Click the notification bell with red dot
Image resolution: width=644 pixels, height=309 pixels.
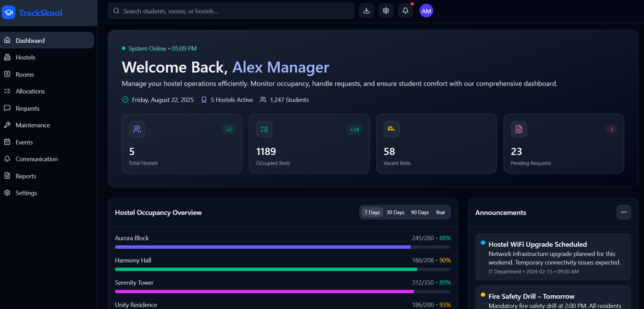click(405, 11)
